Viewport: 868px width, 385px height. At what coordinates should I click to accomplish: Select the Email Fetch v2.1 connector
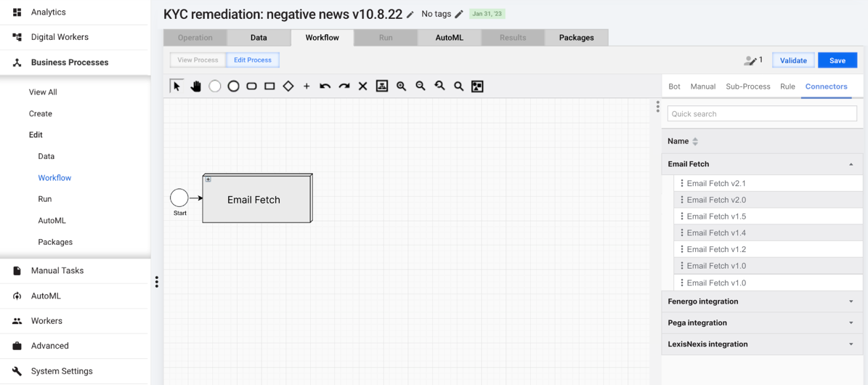coord(768,183)
